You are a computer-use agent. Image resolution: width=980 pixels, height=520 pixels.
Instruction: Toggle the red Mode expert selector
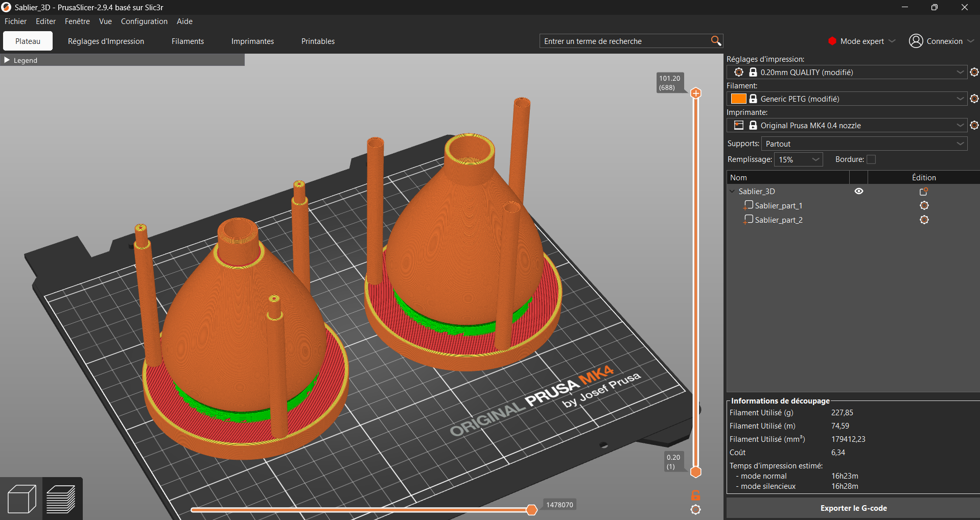pos(861,41)
